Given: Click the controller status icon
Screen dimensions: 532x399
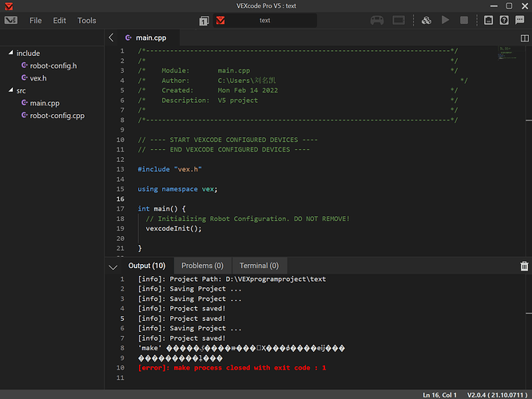Looking at the screenshot, I should click(x=377, y=20).
